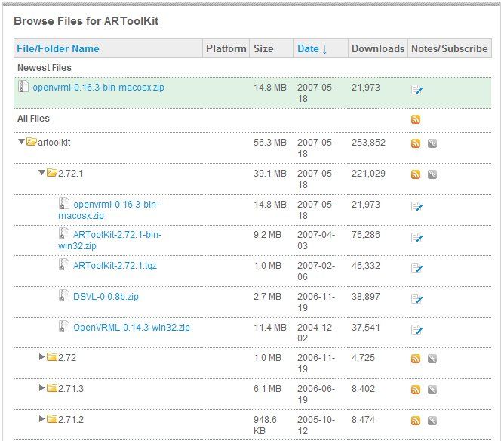Click the artoolkit open-folder icon

(x=32, y=141)
